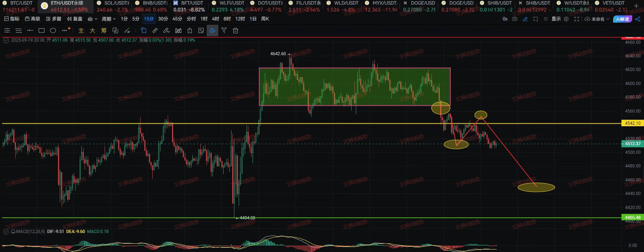The image size is (644, 252).
Task: Open the 指标 indicators panel
Action: pyautogui.click(x=11, y=19)
